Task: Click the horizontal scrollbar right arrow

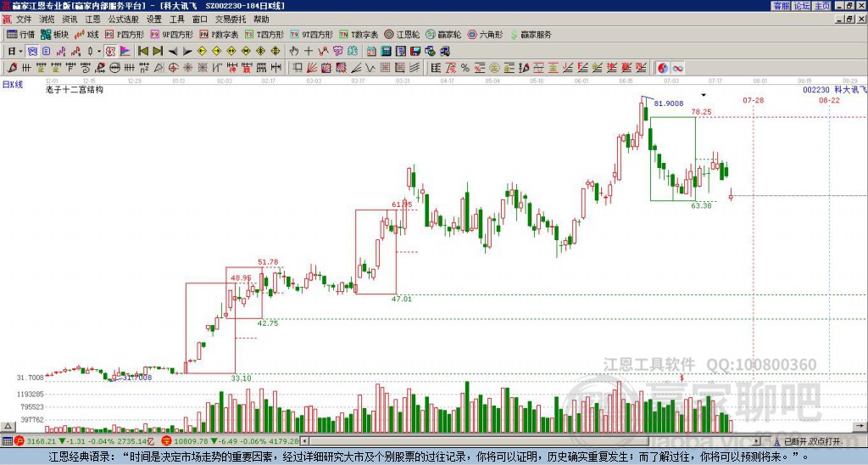Action: pos(758,441)
